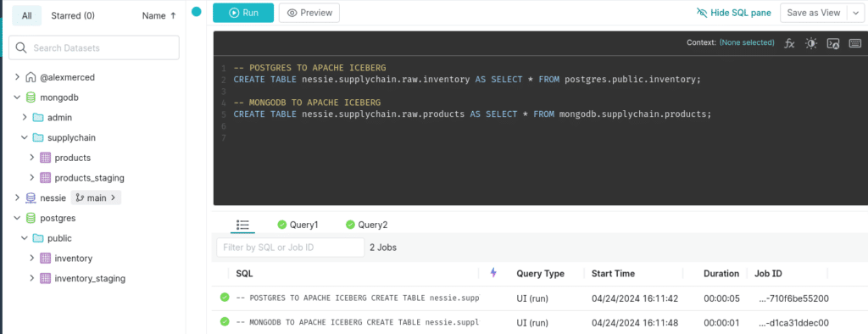
Task: Toggle the editor light/dark theme icon
Action: [811, 43]
